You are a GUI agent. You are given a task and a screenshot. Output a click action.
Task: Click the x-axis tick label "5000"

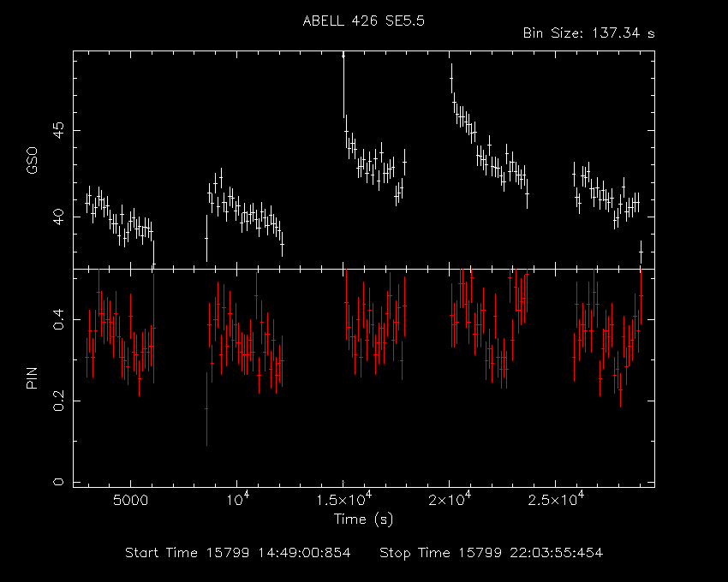(x=130, y=501)
